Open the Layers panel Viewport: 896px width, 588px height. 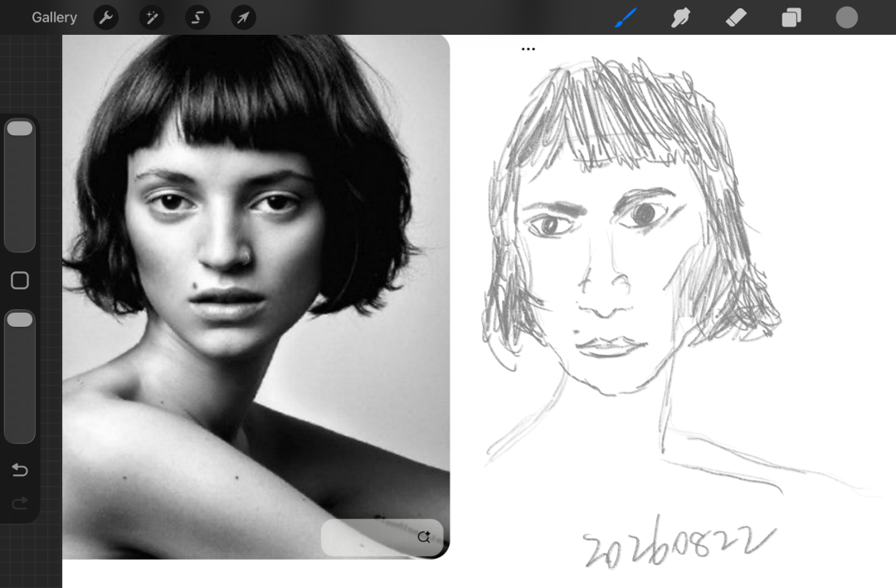pyautogui.click(x=791, y=17)
